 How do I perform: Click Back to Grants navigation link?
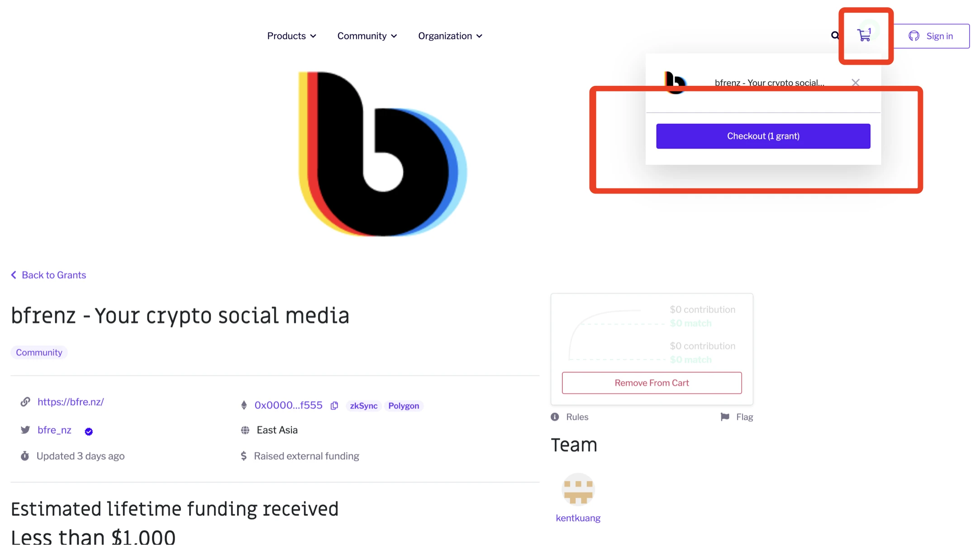point(48,274)
